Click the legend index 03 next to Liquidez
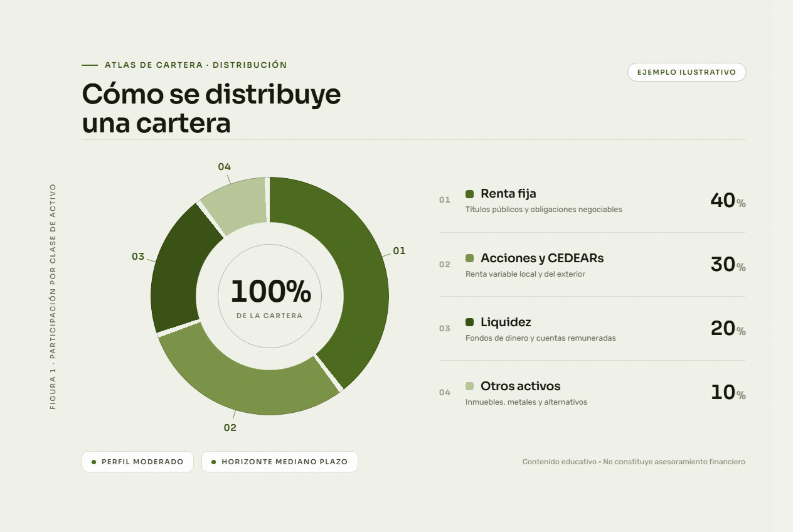The width and height of the screenshot is (793, 532). tap(445, 329)
